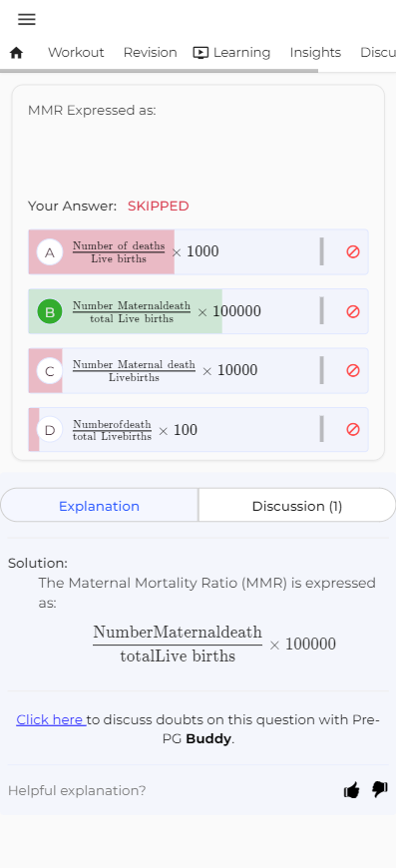The image size is (396, 868).
Task: Select option A circle
Action: (50, 252)
